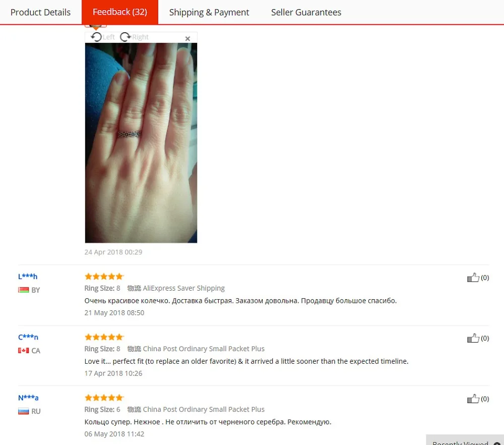Rotate the review photo left
This screenshot has width=504, height=445.
[x=102, y=37]
